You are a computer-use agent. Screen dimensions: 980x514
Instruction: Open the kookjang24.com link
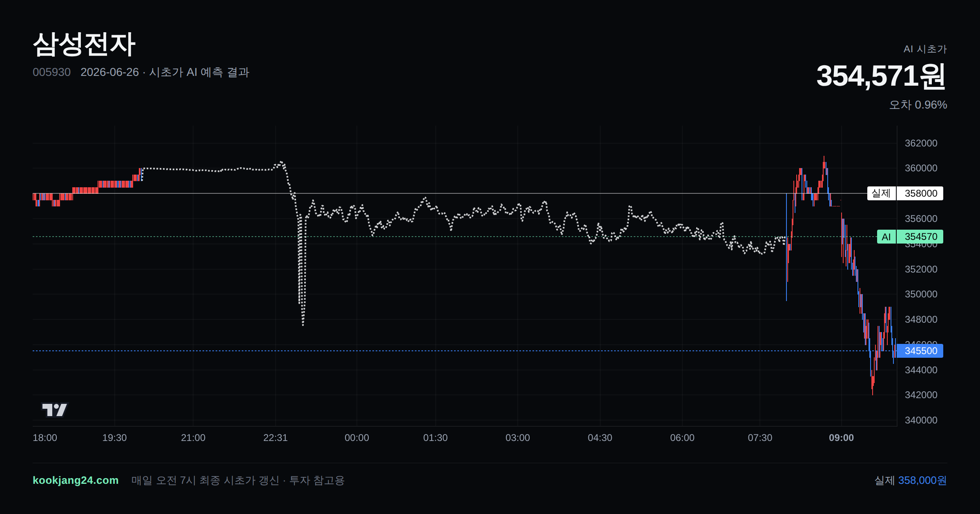[76, 480]
